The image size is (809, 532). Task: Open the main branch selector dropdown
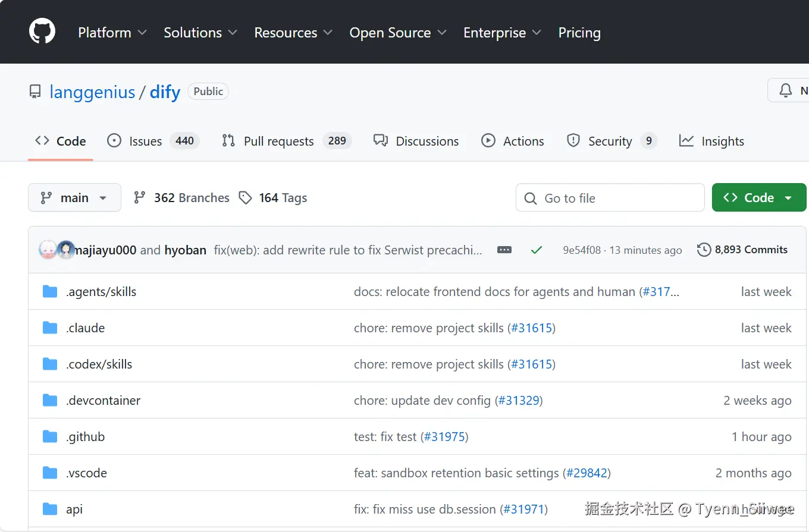point(74,197)
